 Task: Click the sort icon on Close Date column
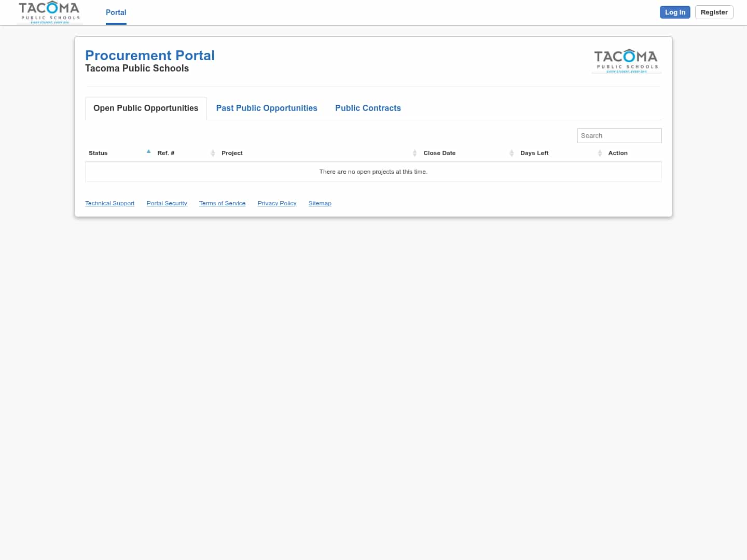[x=511, y=153]
